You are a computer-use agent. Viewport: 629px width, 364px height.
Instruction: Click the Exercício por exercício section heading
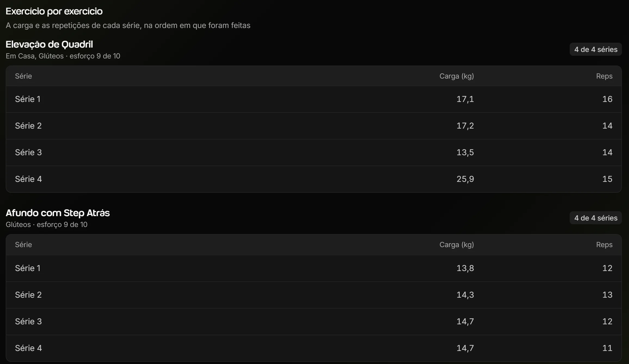tap(54, 11)
